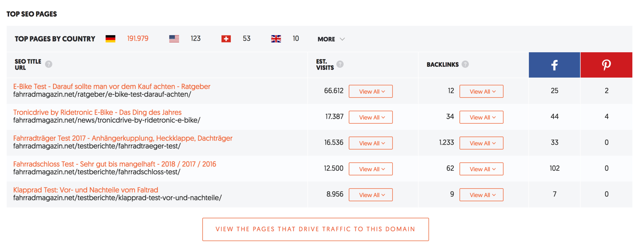
Task: Click the fahrradmagazin.net klapprad-test URL text
Action: (117, 198)
